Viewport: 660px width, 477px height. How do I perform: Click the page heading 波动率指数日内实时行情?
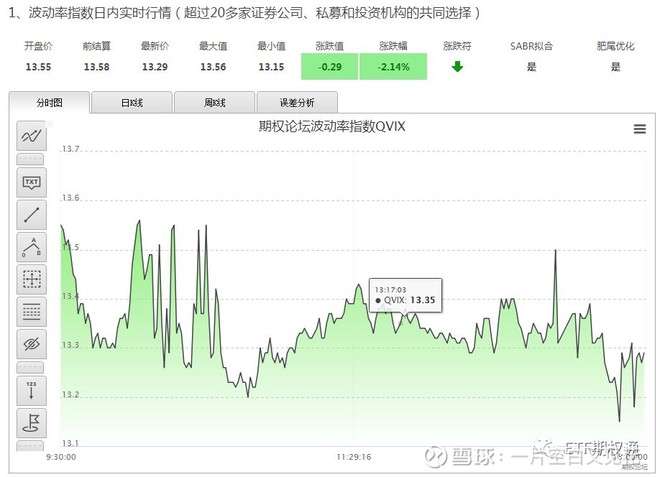click(x=100, y=13)
